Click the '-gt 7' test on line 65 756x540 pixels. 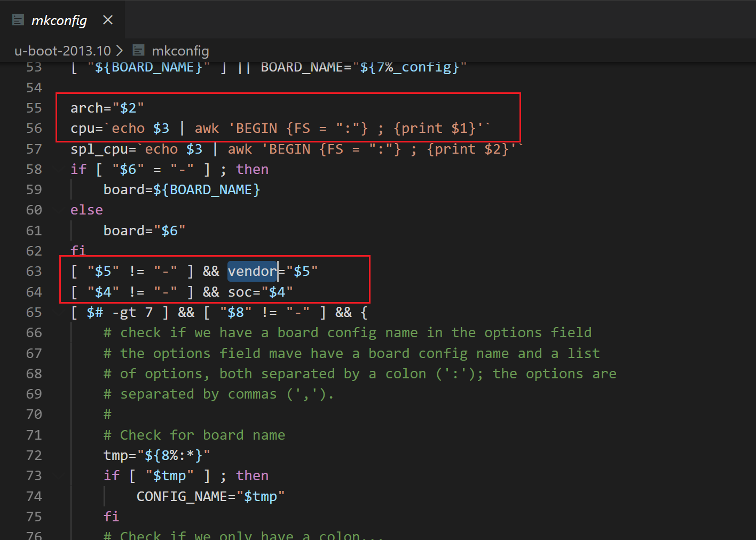[x=132, y=313]
